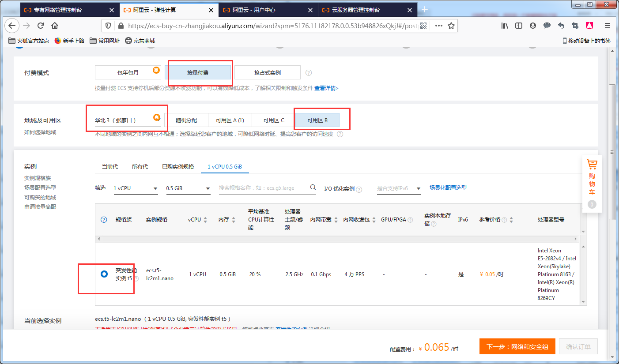Click Firefox reload page button
Screen dimensions: 619x364
pyautogui.click(x=41, y=26)
